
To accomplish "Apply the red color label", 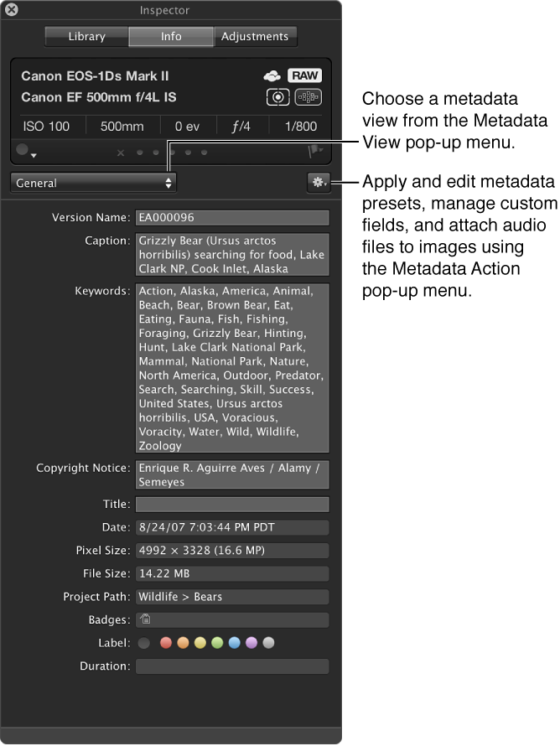I will point(166,643).
